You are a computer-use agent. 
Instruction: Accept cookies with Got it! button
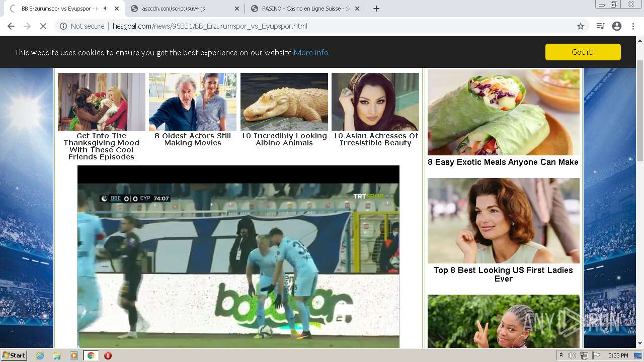(583, 52)
